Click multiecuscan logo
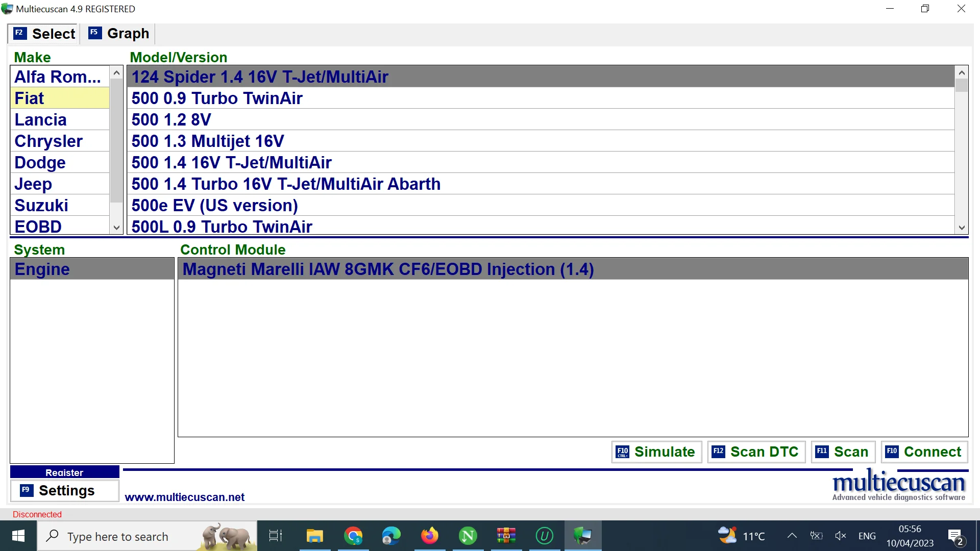 coord(899,486)
